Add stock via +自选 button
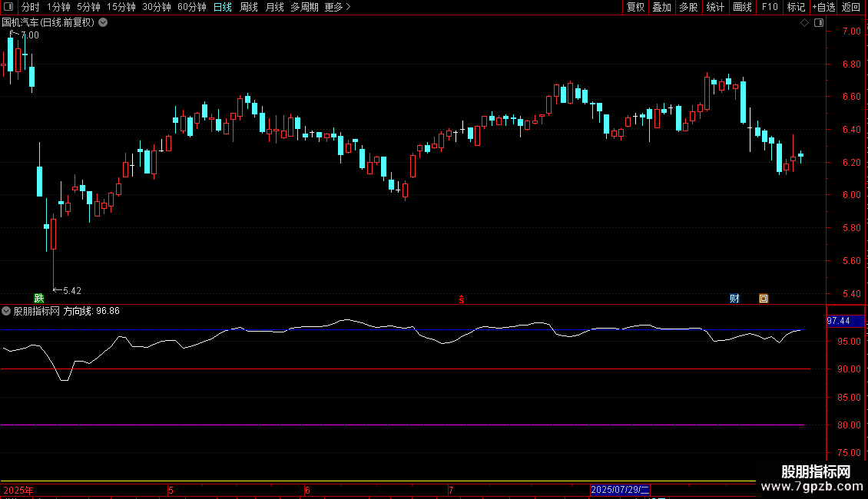This screenshot has height=499, width=868. (x=823, y=7)
